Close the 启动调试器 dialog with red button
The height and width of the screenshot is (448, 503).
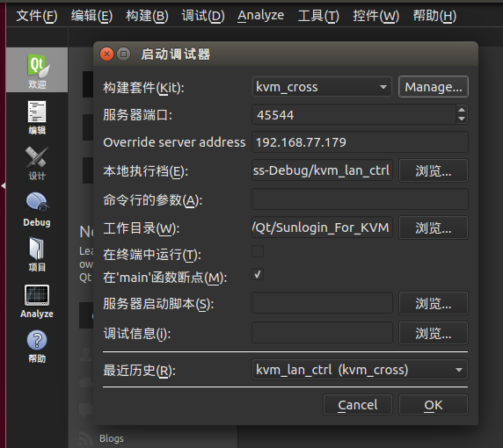pyautogui.click(x=106, y=54)
